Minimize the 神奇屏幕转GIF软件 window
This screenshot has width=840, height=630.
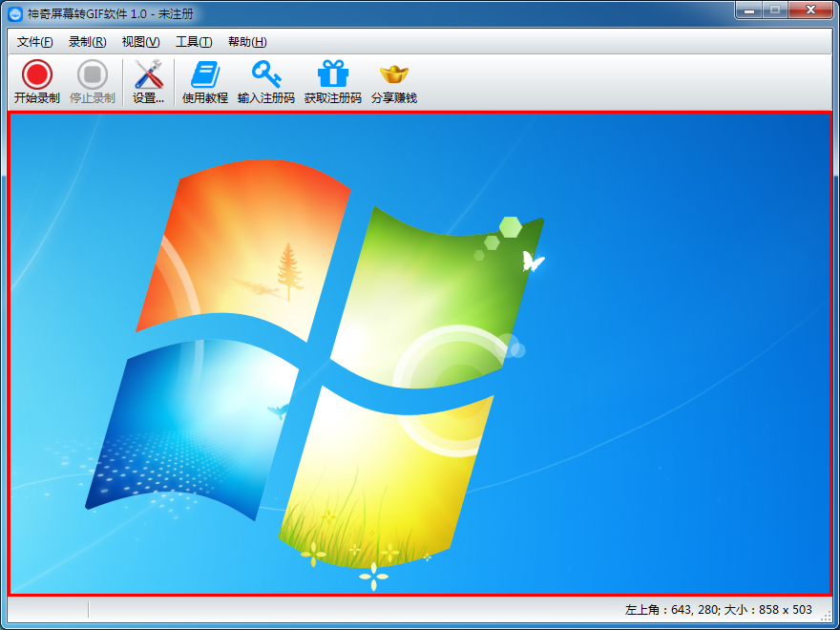click(x=750, y=10)
